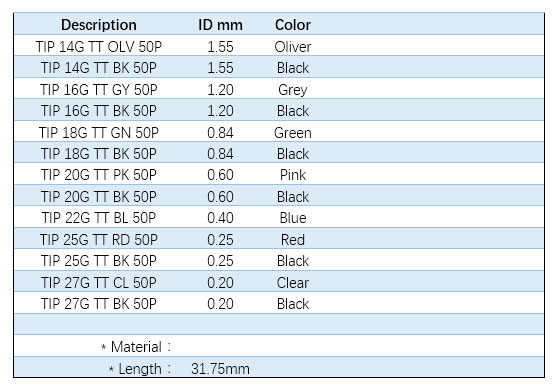Viewport: 557px width, 391px height.
Task: Select the TIP 20G TT PK 50P cell
Action: (x=99, y=175)
